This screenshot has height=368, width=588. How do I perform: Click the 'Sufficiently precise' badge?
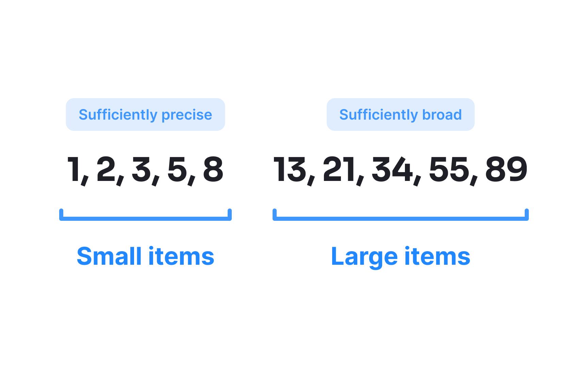(145, 114)
